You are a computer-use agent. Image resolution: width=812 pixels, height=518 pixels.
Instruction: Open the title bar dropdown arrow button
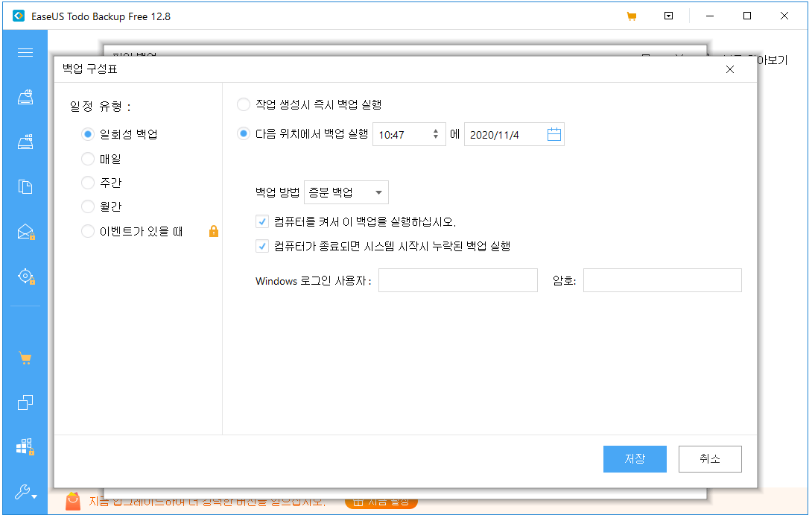coord(668,15)
